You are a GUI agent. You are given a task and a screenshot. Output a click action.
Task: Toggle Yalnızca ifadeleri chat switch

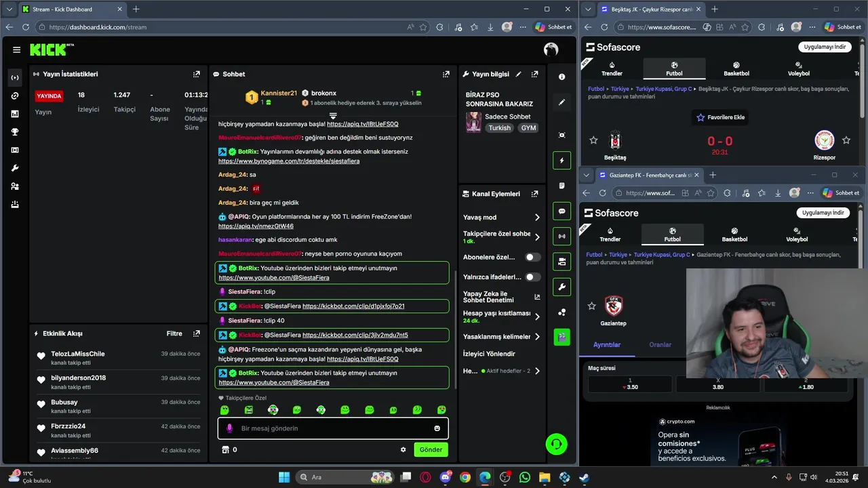pyautogui.click(x=533, y=277)
